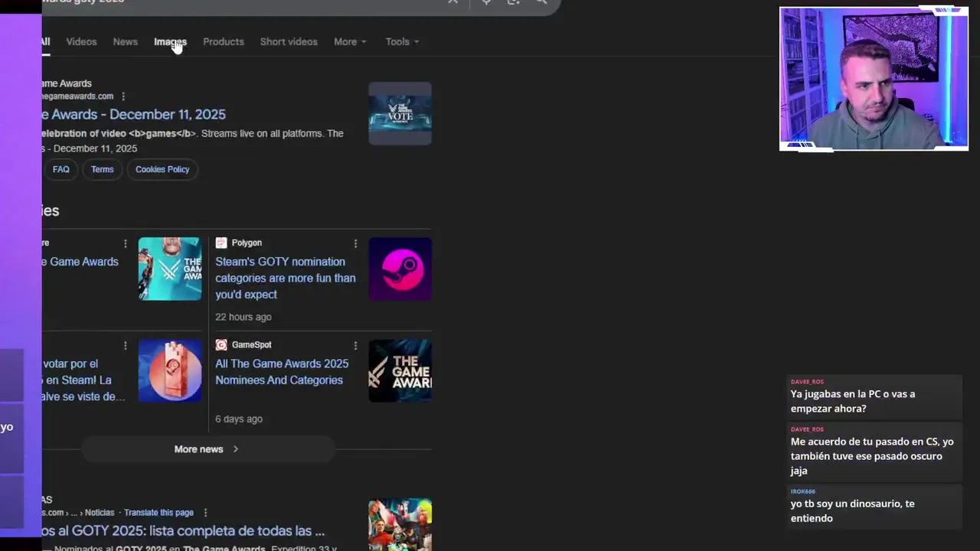Click the Cookies Policy sitelink chip
This screenshot has width=980, height=551.
pyautogui.click(x=162, y=169)
